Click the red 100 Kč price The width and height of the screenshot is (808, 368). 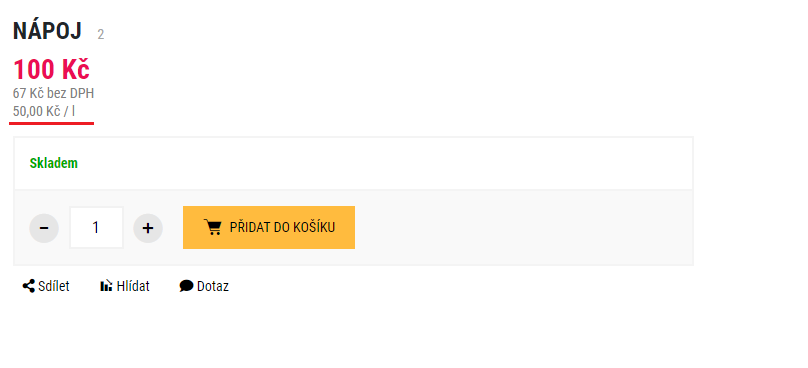pos(51,70)
